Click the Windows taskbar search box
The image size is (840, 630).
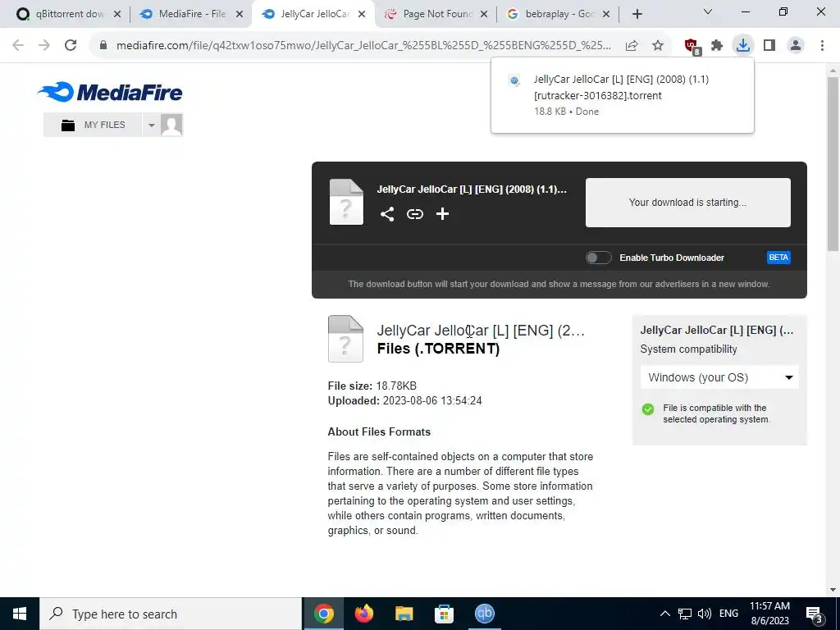[x=171, y=614]
